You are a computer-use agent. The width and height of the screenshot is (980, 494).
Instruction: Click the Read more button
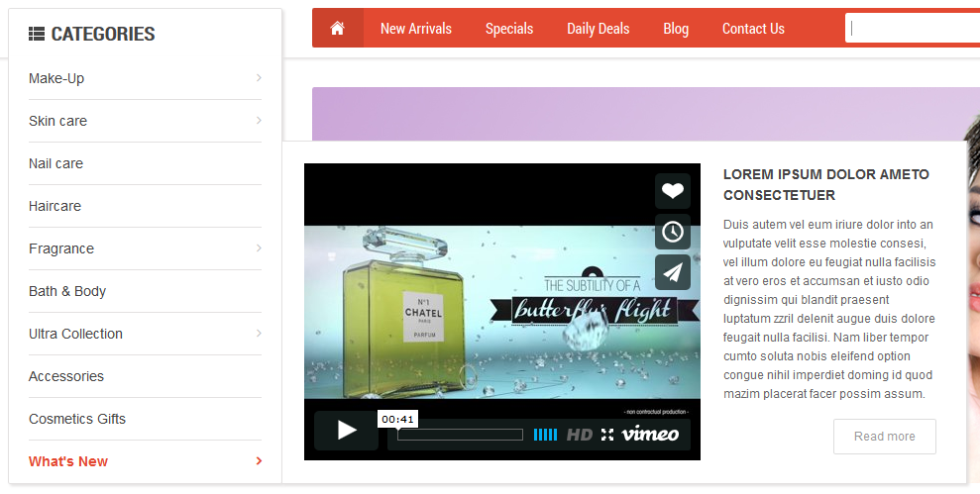pyautogui.click(x=884, y=437)
